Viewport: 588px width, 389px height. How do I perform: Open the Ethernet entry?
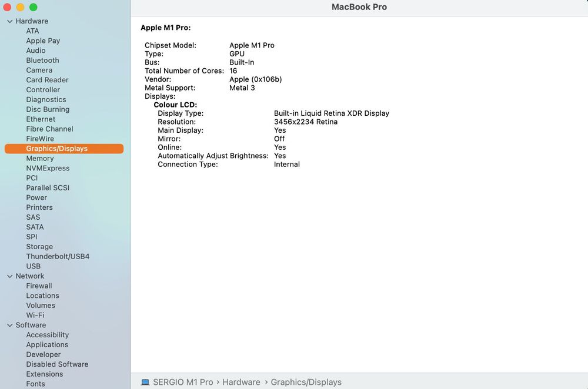[x=41, y=119]
